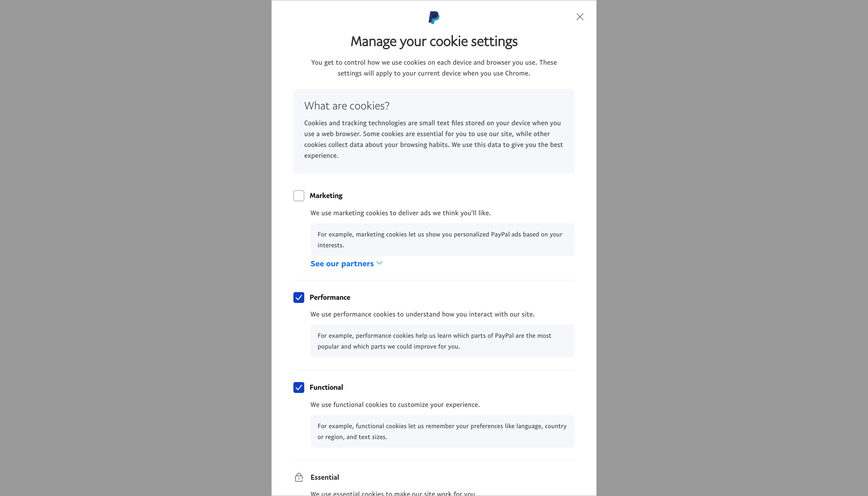Click the What are cookies? heading
The image size is (868, 496).
[x=347, y=106]
